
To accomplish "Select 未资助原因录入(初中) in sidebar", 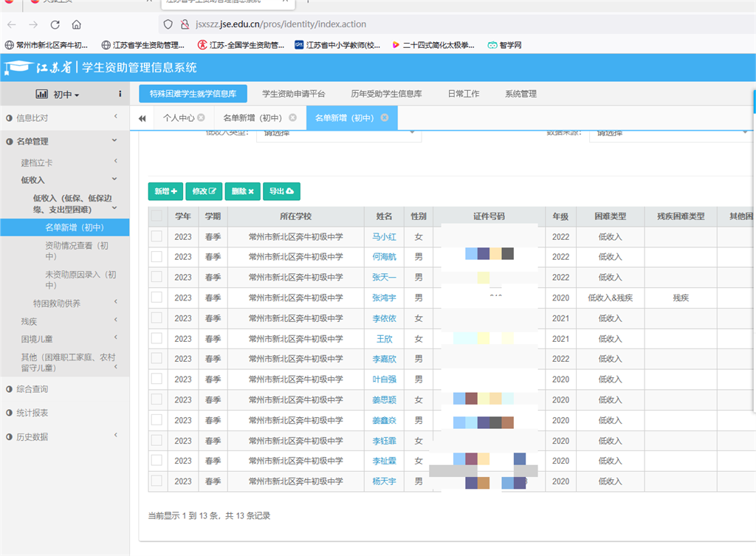I will [80, 280].
